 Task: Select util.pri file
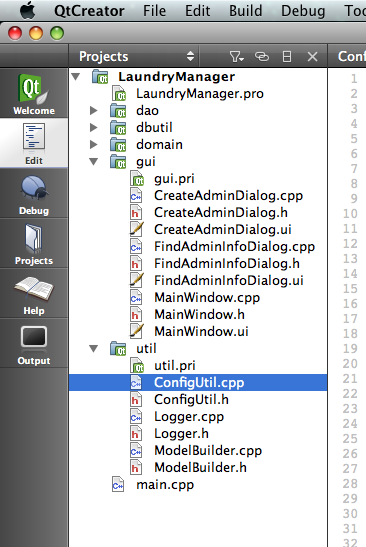coord(174,366)
